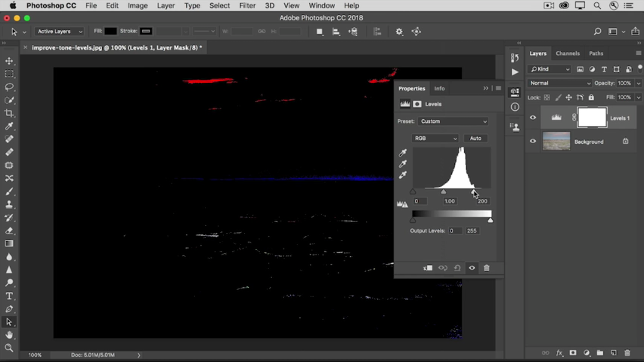
Task: Expand the Normal blend mode dropdown
Action: tap(559, 83)
